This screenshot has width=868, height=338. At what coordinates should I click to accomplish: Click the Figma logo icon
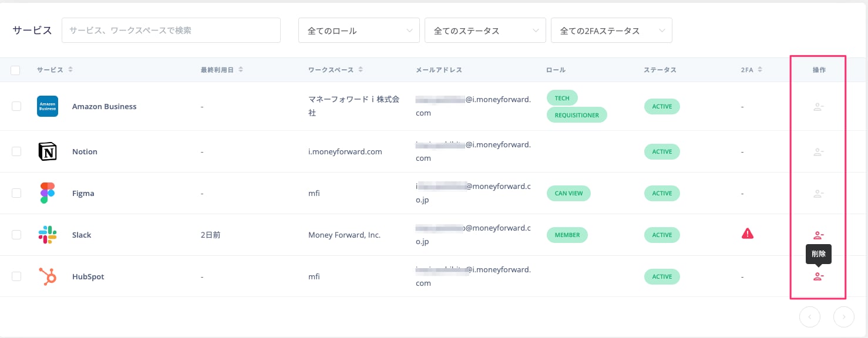coord(48,193)
